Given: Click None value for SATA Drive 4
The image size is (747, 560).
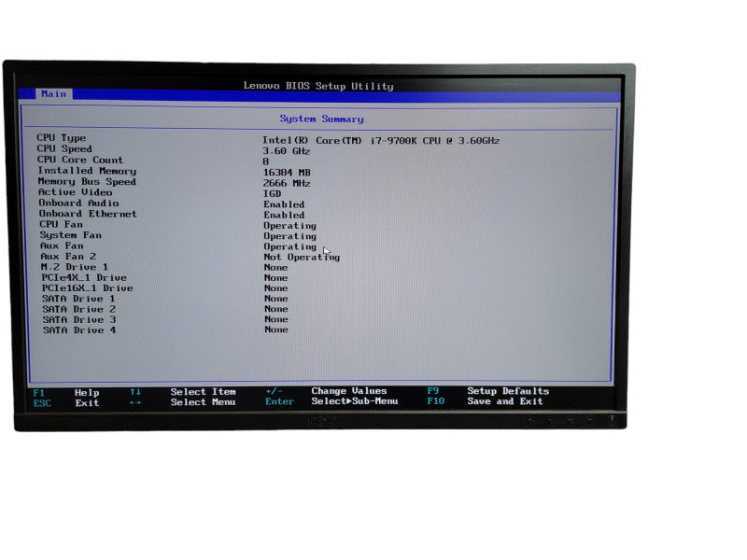Looking at the screenshot, I should coord(276,329).
